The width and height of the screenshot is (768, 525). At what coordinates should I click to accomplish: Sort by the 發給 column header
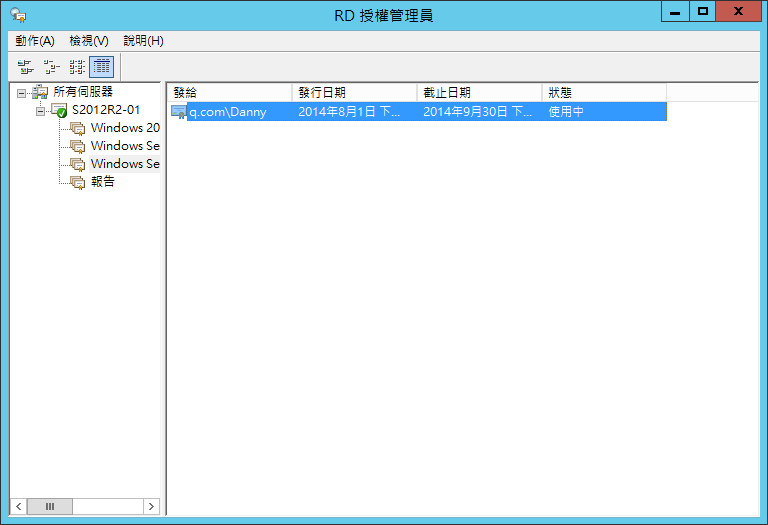229,93
